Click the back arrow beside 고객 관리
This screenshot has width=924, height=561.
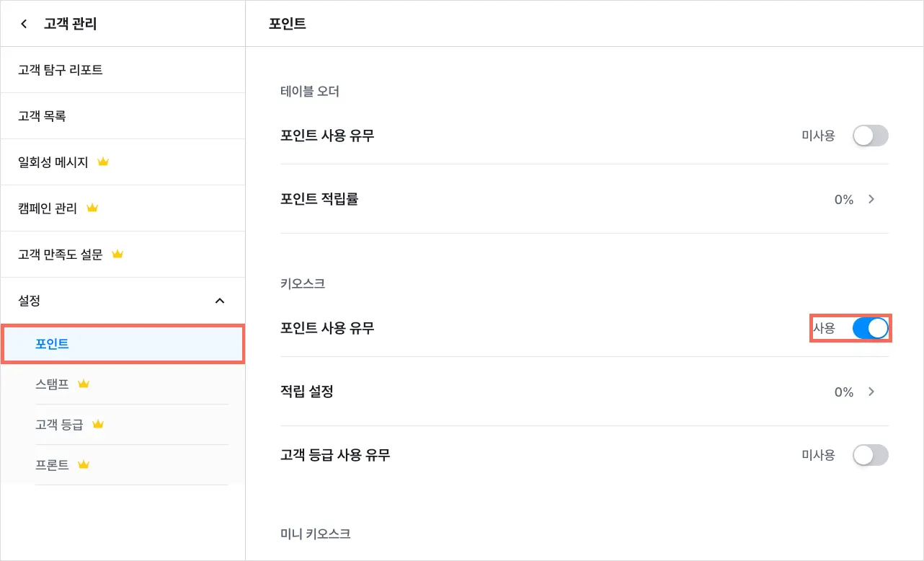pos(24,24)
